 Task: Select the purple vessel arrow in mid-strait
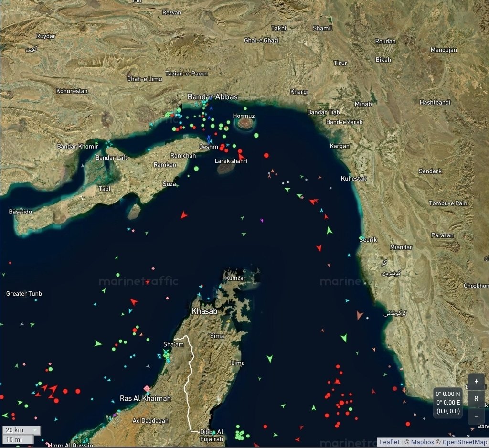click(262, 220)
